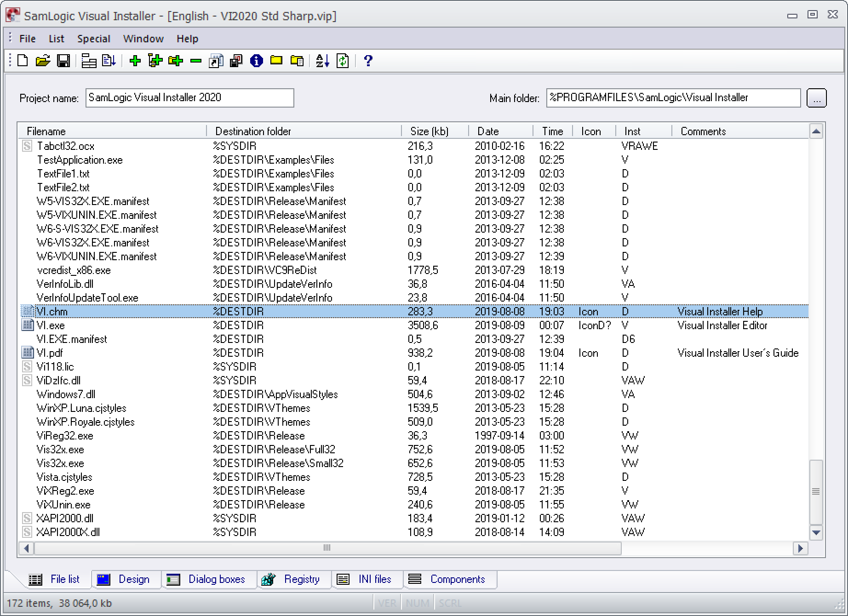The width and height of the screenshot is (848, 616).
Task: Click the horizontal scrollbar thumb
Action: point(327,548)
